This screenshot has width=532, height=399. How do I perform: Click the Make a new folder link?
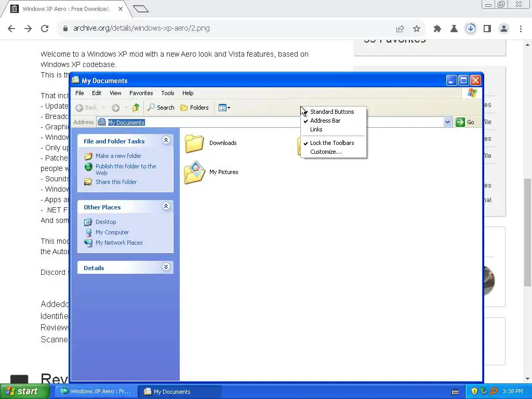118,156
